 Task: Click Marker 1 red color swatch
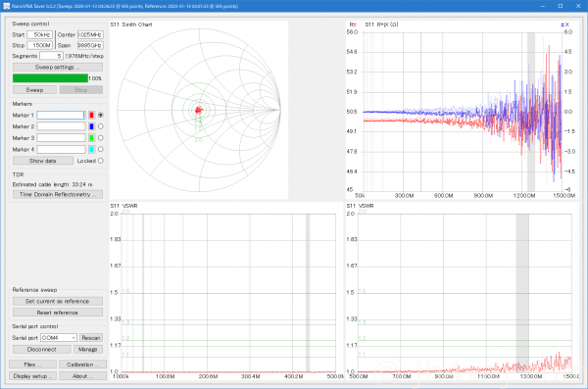[91, 116]
